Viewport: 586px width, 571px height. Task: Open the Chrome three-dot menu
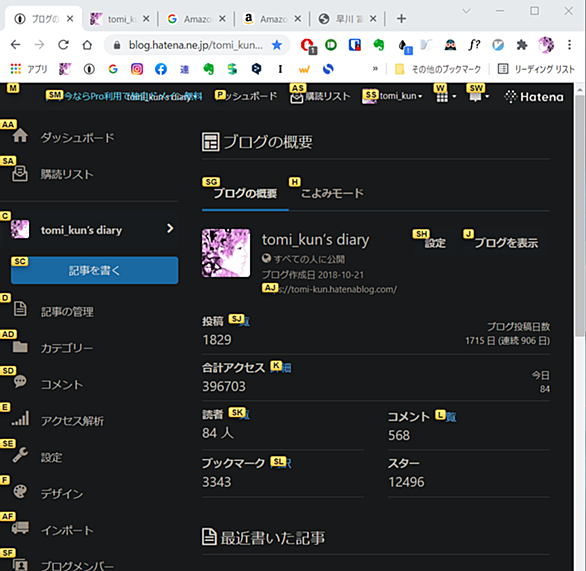click(570, 45)
